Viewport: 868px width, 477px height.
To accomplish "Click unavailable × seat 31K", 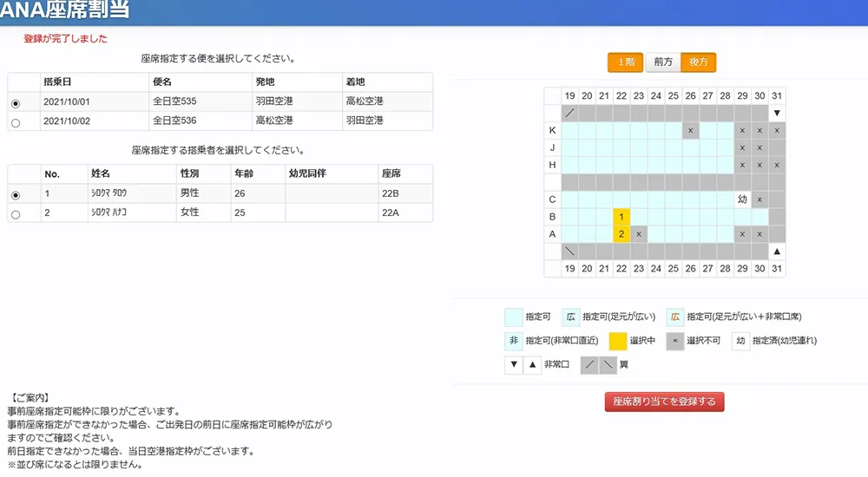I will point(777,131).
